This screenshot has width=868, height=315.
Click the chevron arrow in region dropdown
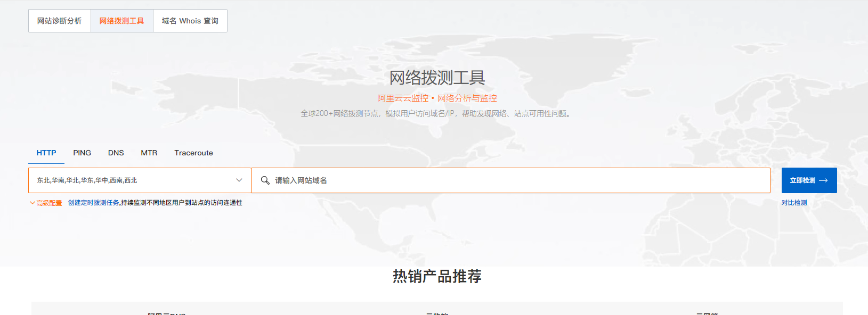click(x=239, y=180)
